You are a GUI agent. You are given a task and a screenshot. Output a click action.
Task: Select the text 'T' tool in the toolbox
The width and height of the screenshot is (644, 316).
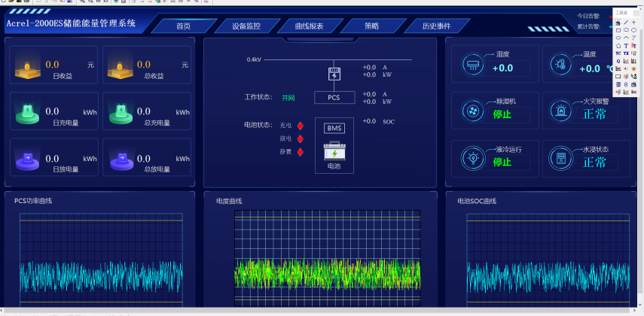point(626,45)
